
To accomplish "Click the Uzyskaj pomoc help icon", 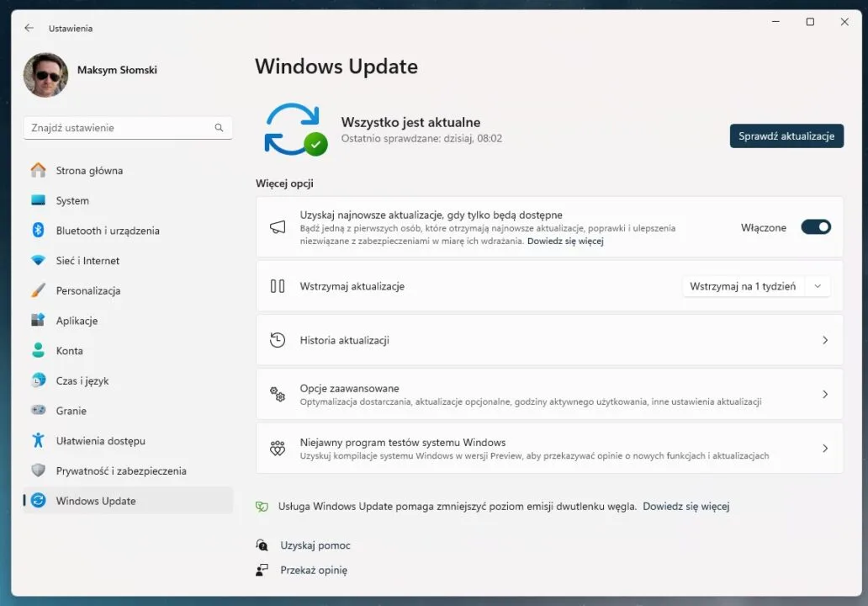I will (262, 545).
